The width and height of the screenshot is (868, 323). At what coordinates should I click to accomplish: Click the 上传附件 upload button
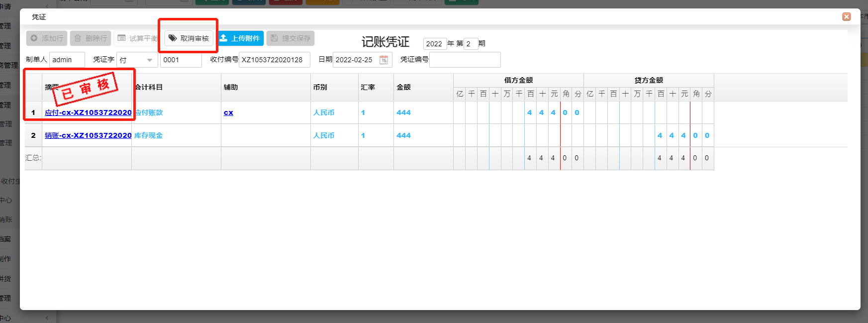point(241,38)
